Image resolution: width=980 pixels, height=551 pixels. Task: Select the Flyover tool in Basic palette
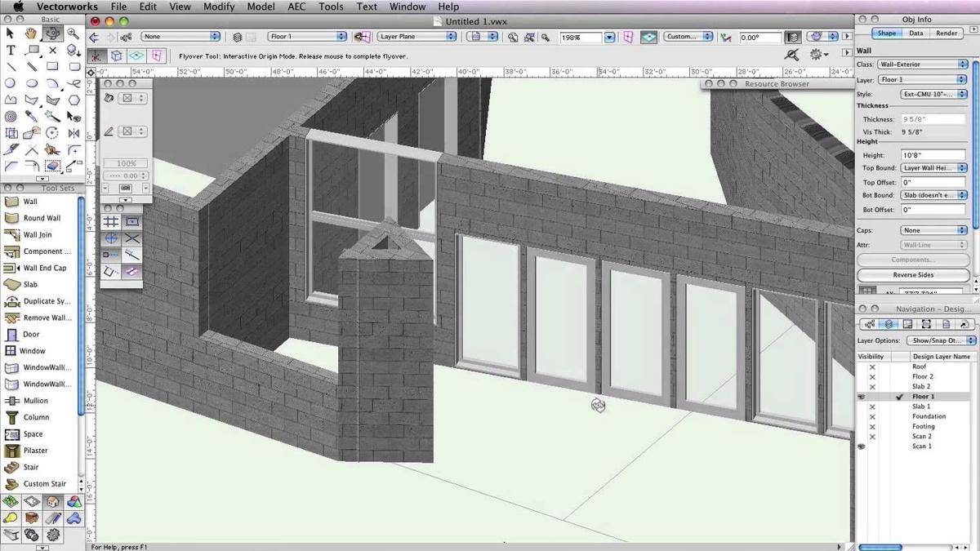coord(52,33)
